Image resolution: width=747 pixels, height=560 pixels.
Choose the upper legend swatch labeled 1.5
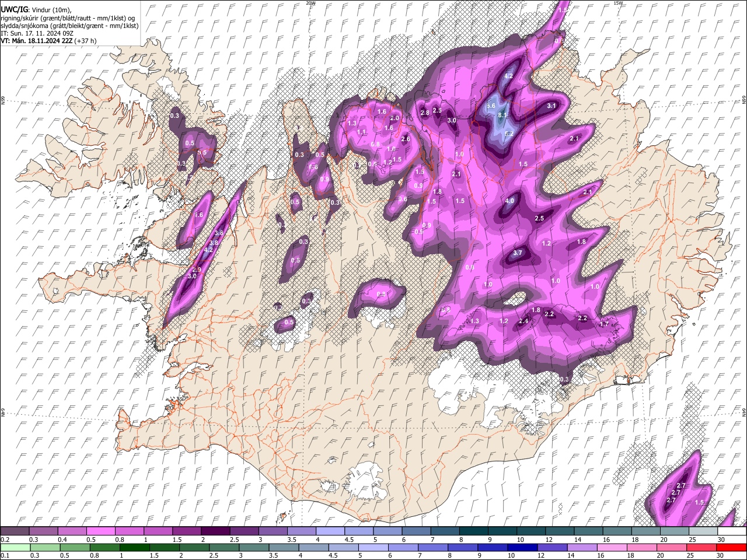point(186,531)
